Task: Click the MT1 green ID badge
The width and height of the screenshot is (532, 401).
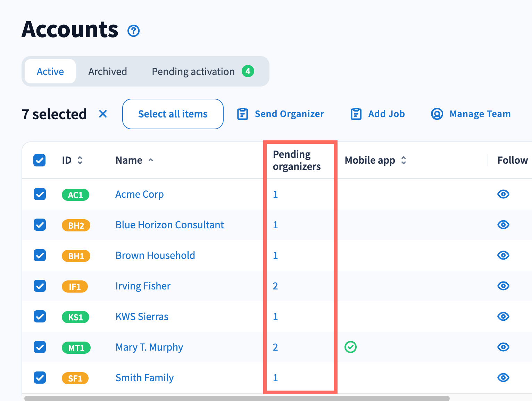Action: point(76,347)
